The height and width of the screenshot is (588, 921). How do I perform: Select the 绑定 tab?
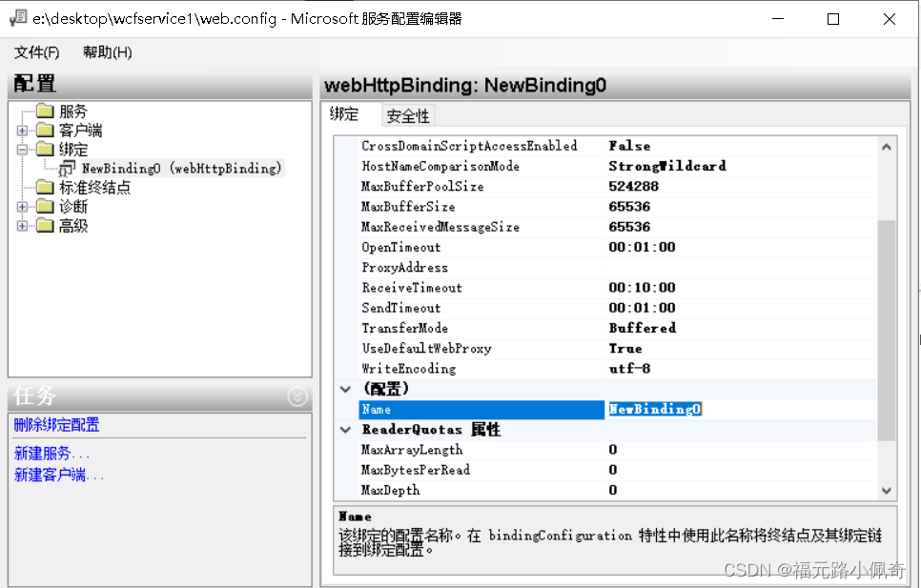pyautogui.click(x=345, y=113)
